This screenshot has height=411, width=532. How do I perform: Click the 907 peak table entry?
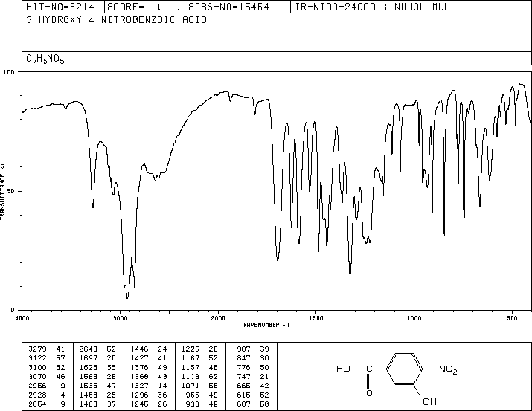[253, 349]
